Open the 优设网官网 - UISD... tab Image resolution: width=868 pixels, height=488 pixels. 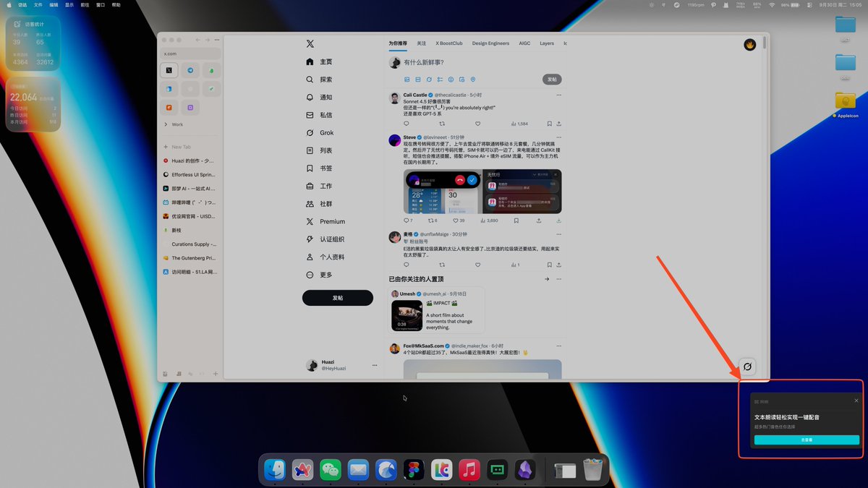point(190,216)
